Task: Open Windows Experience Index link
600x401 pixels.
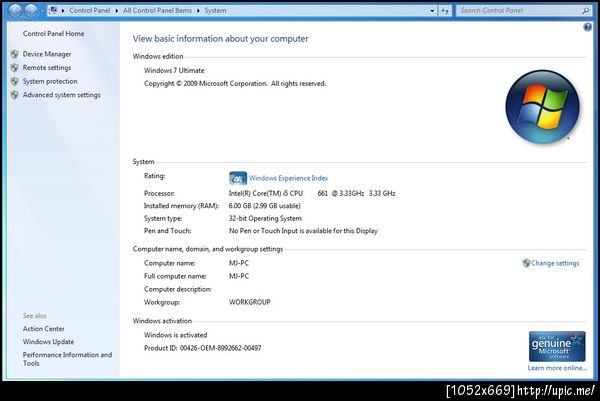Action: [288, 178]
